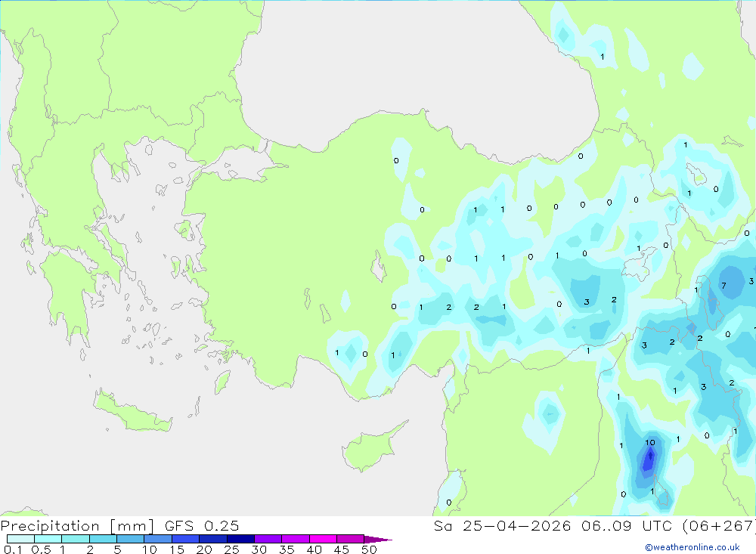Click the '25' legend scale label
The image size is (756, 554).
tap(232, 549)
